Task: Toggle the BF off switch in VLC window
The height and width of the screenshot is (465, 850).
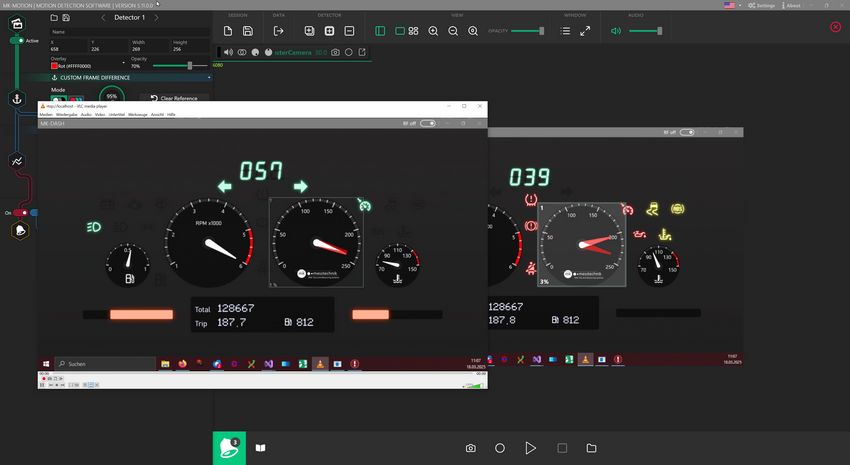Action: [428, 123]
